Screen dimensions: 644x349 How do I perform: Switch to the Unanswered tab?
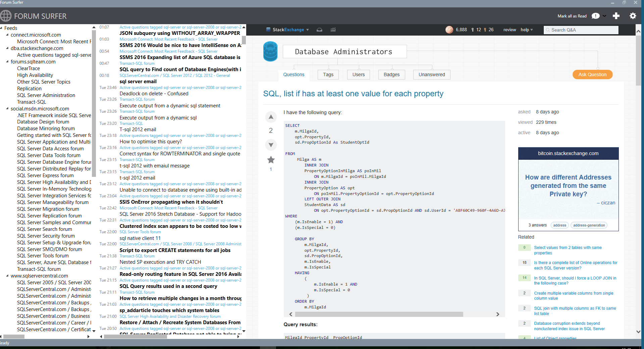432,74
